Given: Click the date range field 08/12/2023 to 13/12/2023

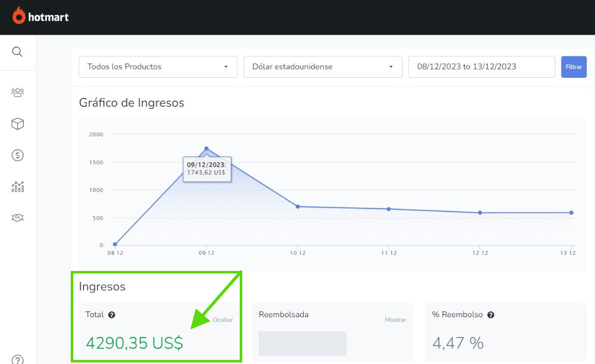Looking at the screenshot, I should 481,67.
